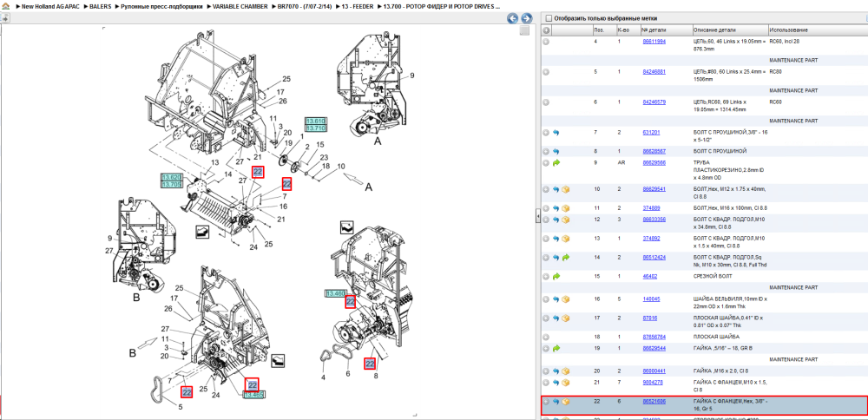Click box icon for part 374892
The image size is (868, 420).
pyautogui.click(x=566, y=239)
